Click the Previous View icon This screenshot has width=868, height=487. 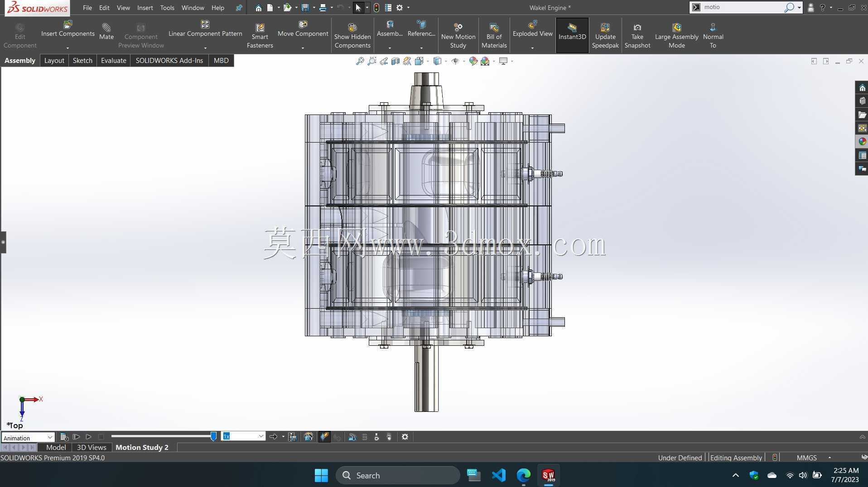(384, 61)
